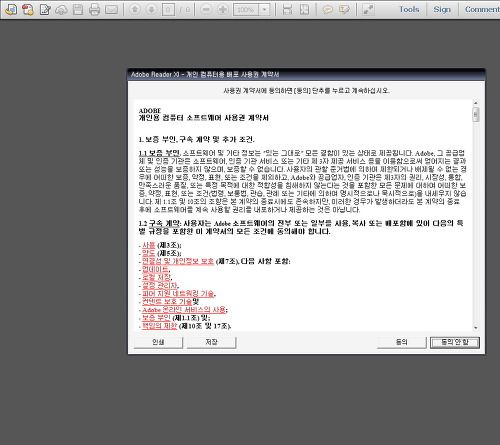Click the license scrollbar up arrow

476,103
